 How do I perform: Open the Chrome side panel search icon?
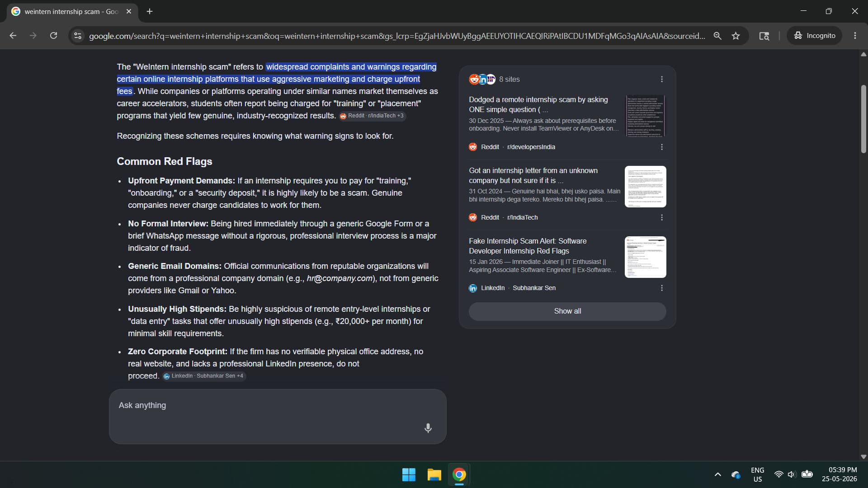tap(764, 36)
